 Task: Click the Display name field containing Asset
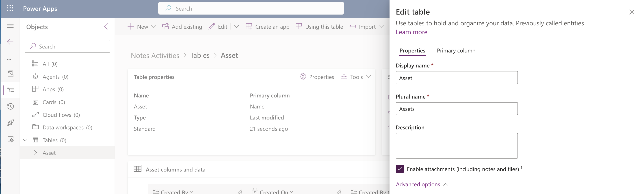click(457, 78)
